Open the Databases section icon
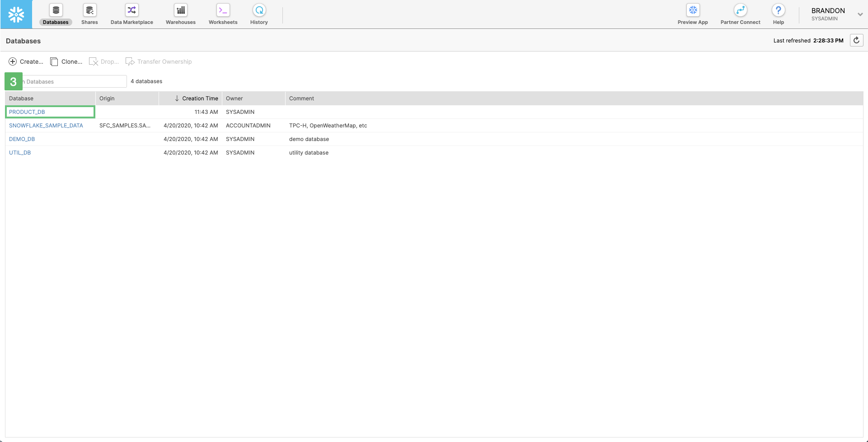The image size is (868, 442). (x=56, y=10)
